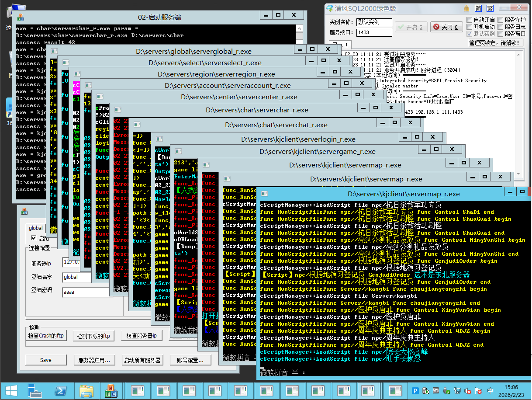The height and width of the screenshot is (400, 532).
Task: Select the global tab in config window
Action: pos(36,228)
